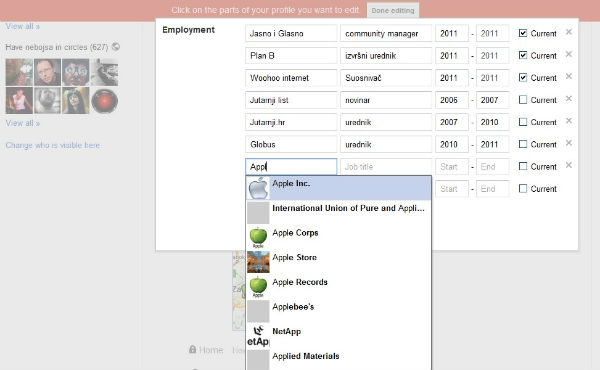Check Current for Jutarnji list

[523, 99]
